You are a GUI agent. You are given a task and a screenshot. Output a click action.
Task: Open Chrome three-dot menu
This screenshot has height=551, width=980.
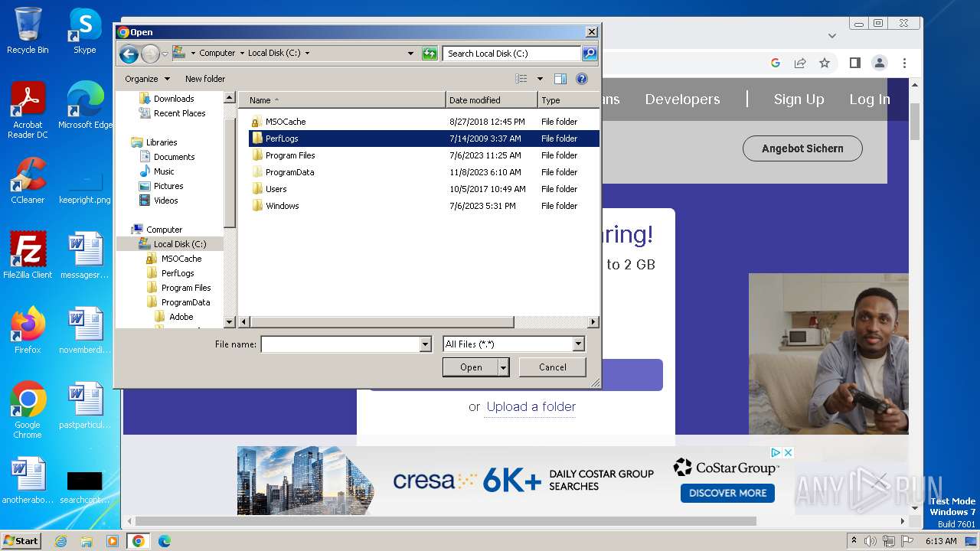coord(904,63)
